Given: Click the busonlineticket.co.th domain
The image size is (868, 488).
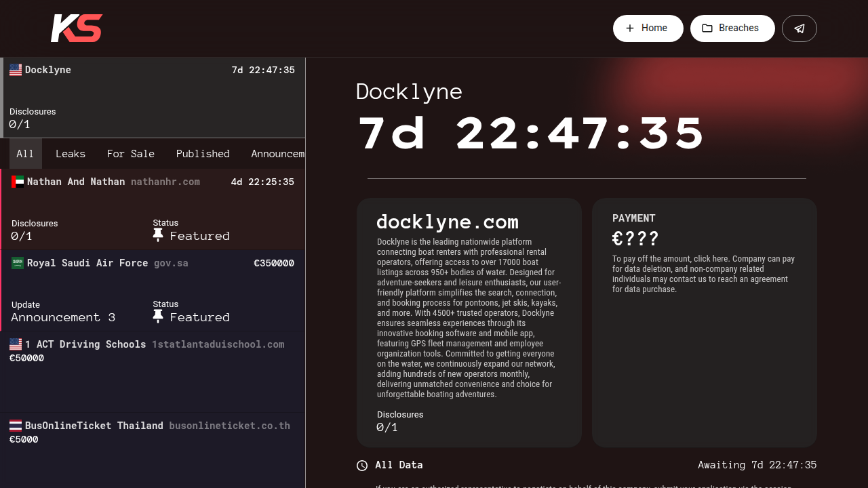Looking at the screenshot, I should (x=229, y=426).
